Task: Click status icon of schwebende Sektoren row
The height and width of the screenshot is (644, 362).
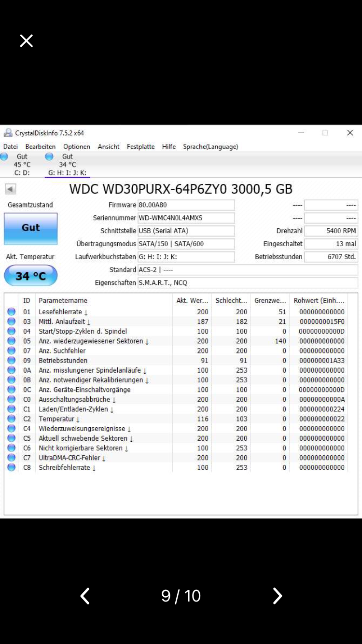Action: 11,438
